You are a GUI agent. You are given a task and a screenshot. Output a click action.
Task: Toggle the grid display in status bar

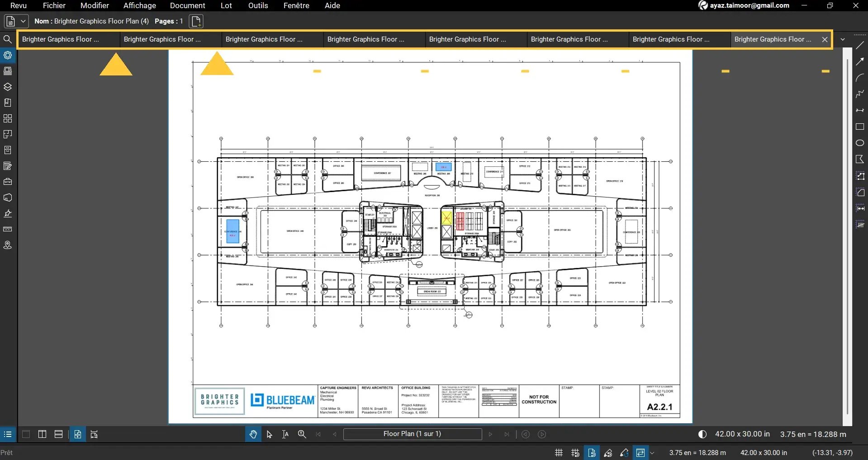click(559, 453)
